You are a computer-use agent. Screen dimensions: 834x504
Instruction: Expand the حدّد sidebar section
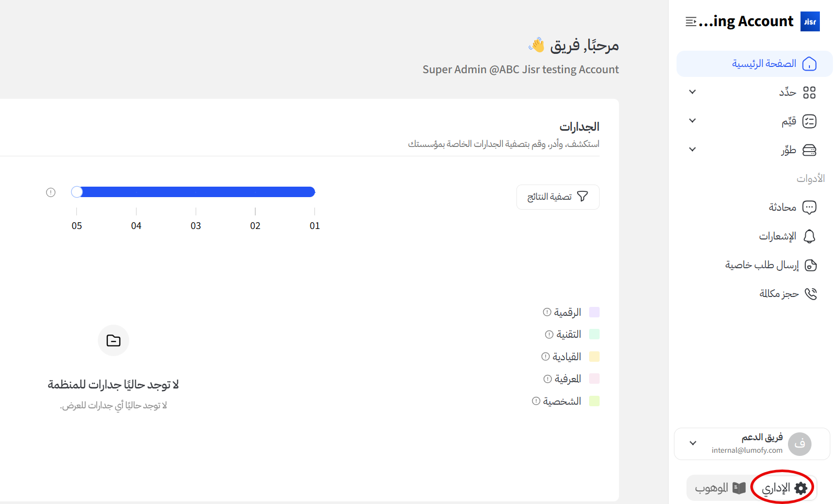[x=692, y=92]
